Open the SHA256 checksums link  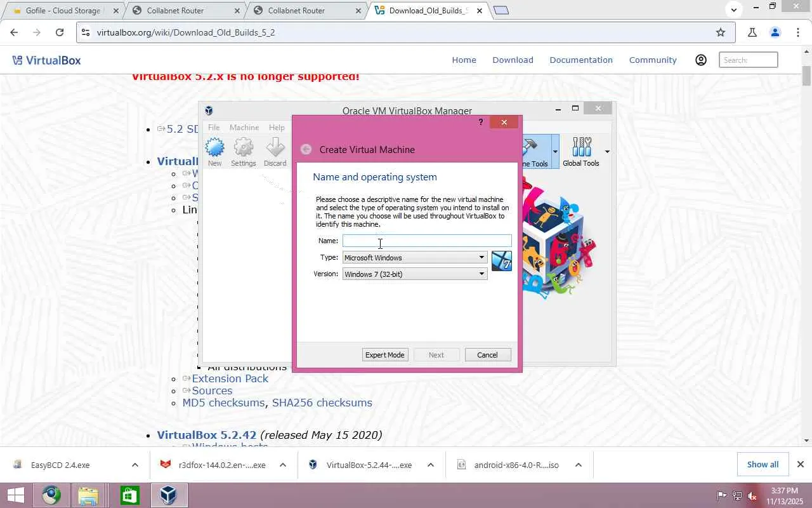click(322, 403)
